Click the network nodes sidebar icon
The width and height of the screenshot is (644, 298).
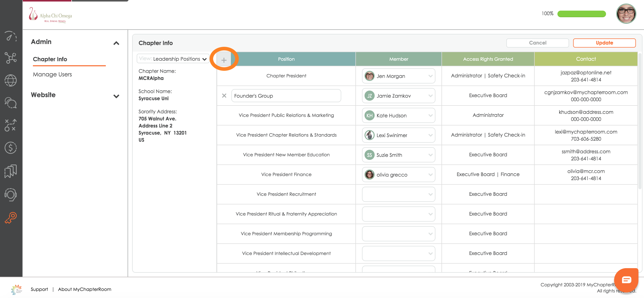coord(11,58)
